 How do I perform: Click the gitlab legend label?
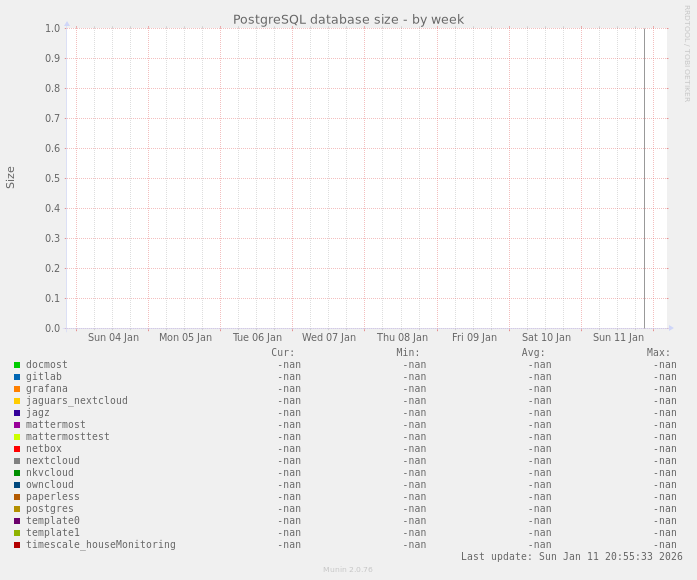pyautogui.click(x=44, y=377)
